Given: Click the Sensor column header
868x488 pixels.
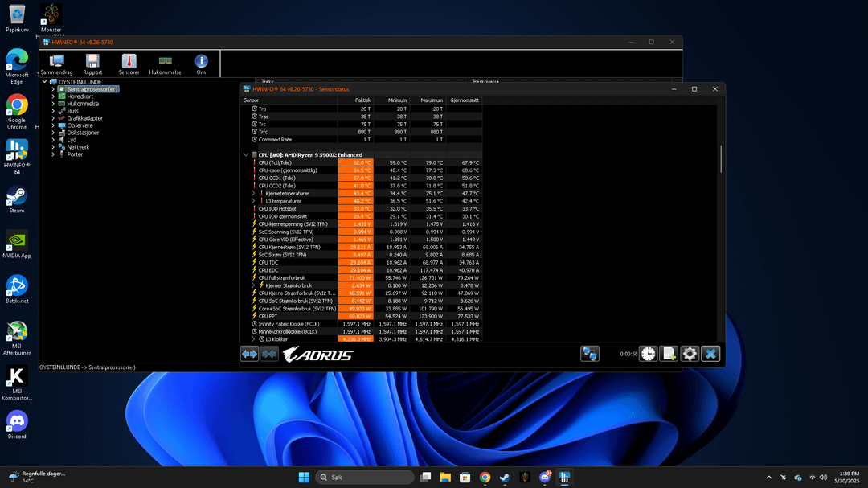Looking at the screenshot, I should coord(289,100).
